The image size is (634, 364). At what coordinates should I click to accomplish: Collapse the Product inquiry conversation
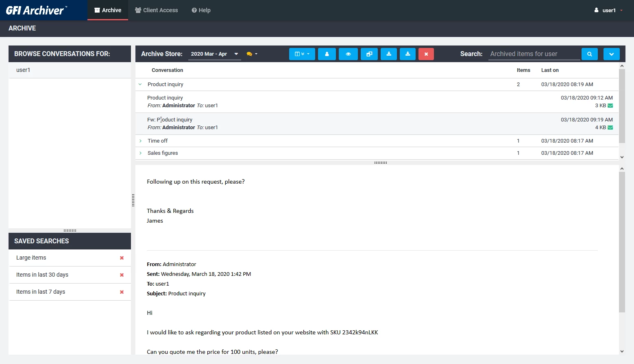(140, 84)
